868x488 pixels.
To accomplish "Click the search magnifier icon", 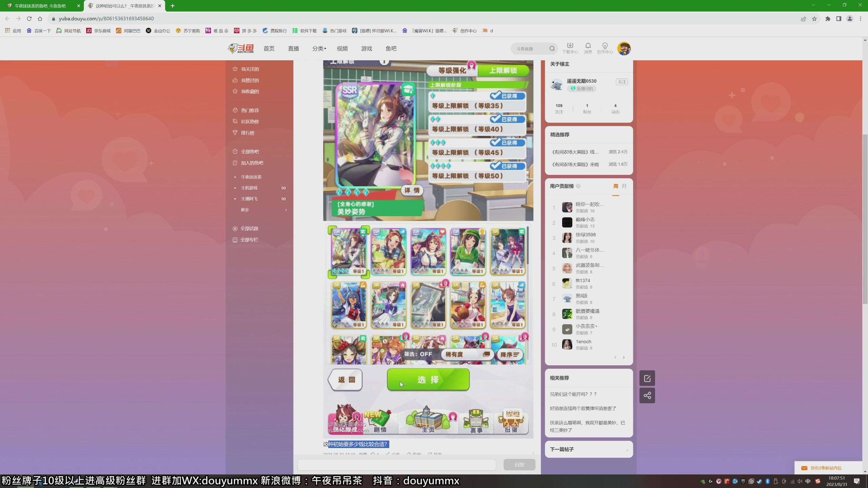I will click(x=552, y=48).
